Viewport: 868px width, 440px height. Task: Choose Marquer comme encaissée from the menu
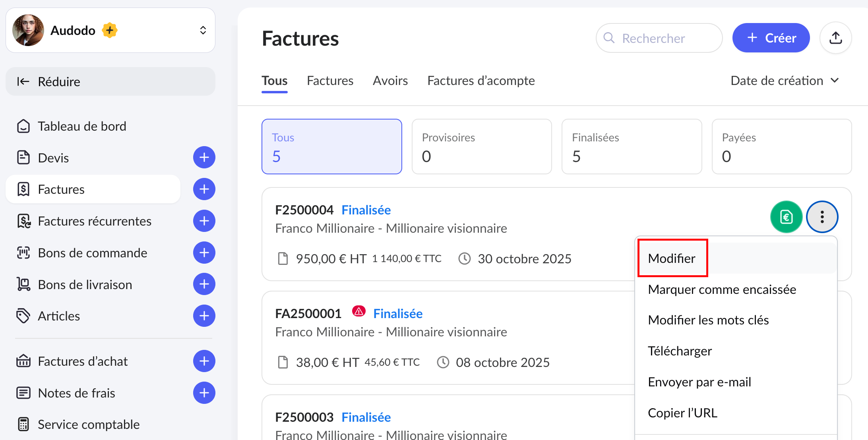722,289
